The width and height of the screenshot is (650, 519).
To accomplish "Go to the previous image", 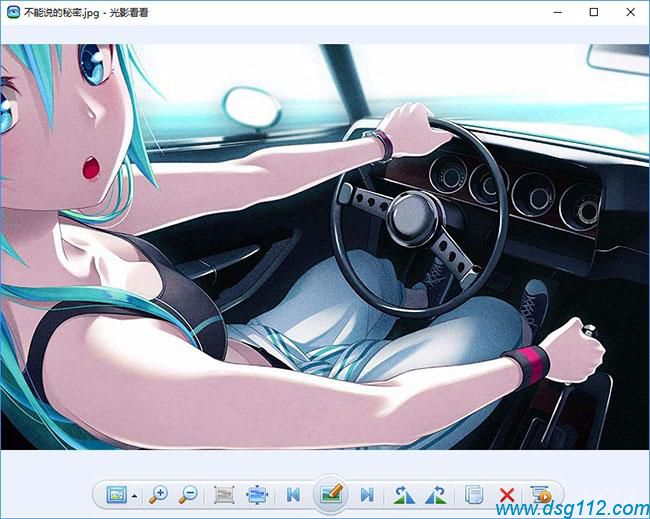I will (293, 495).
